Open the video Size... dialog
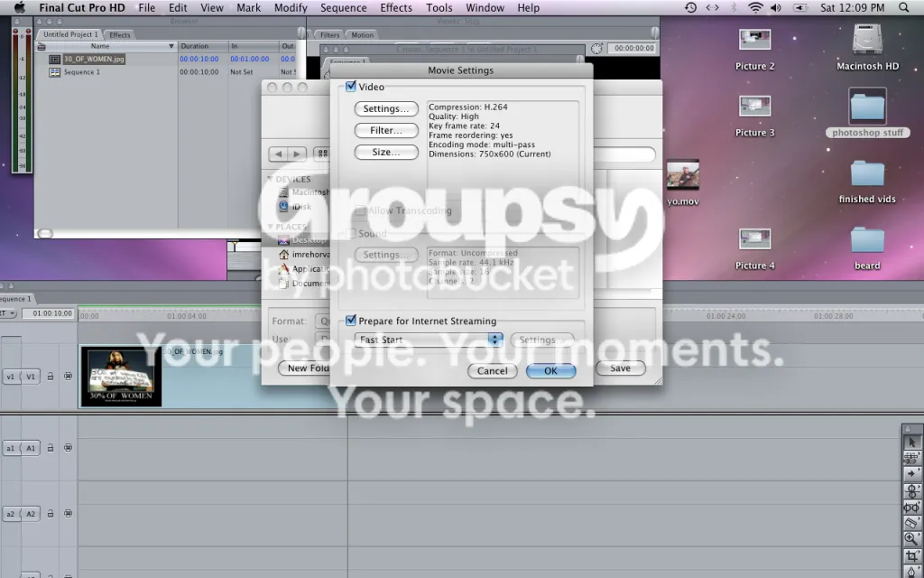Viewport: 924px width, 578px height. (x=386, y=152)
